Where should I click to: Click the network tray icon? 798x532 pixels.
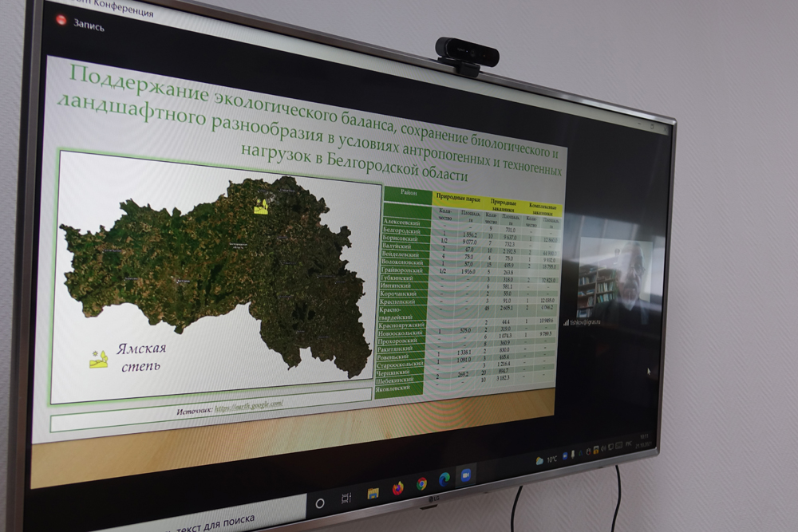tap(611, 447)
